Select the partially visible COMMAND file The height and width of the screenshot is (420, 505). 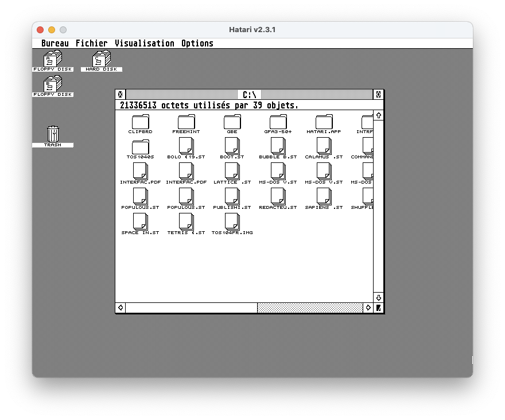click(x=362, y=148)
